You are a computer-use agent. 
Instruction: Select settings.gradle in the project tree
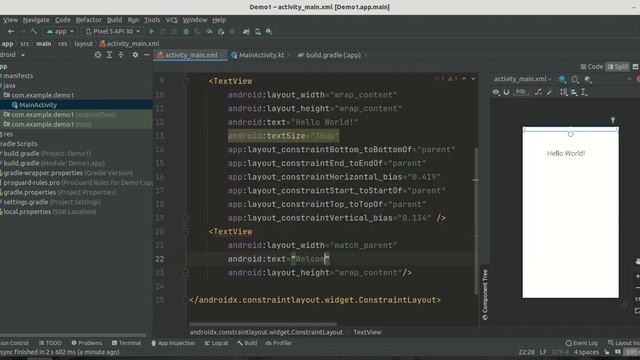pyautogui.click(x=26, y=202)
